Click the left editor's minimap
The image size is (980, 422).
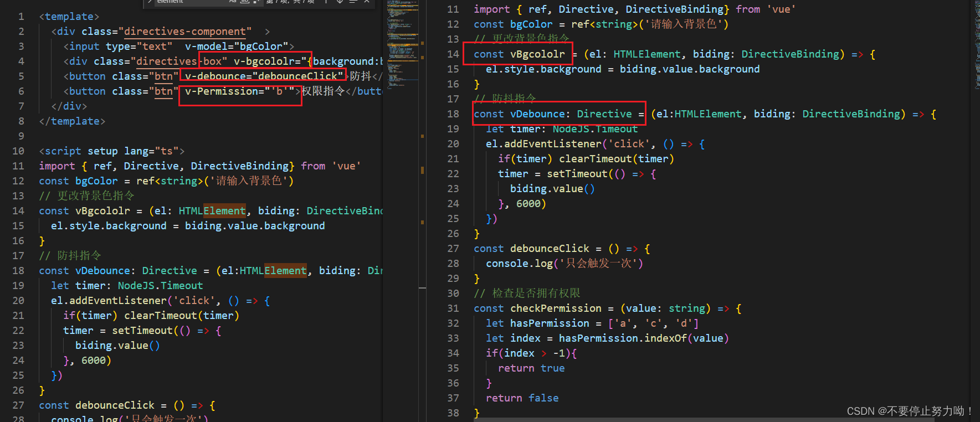tap(403, 44)
